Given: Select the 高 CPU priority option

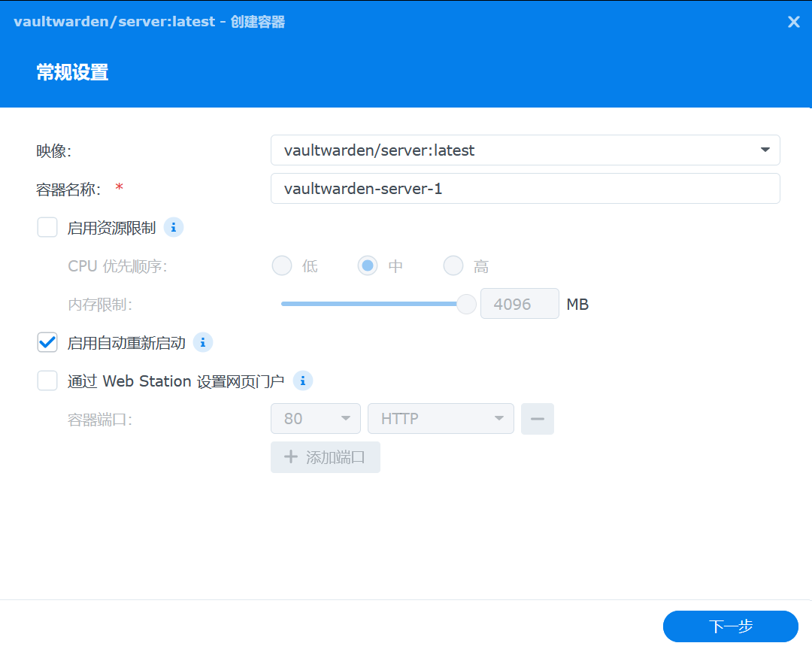Looking at the screenshot, I should tap(453, 265).
